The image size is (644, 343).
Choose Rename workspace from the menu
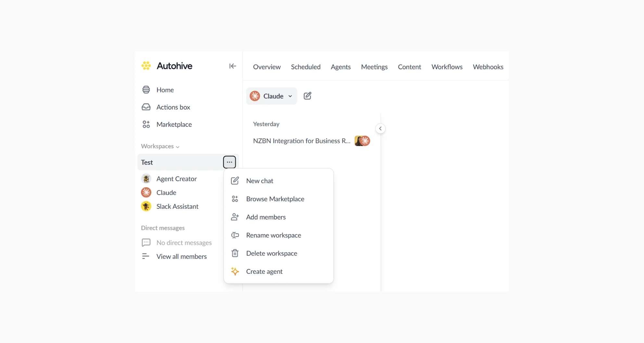pyautogui.click(x=273, y=235)
